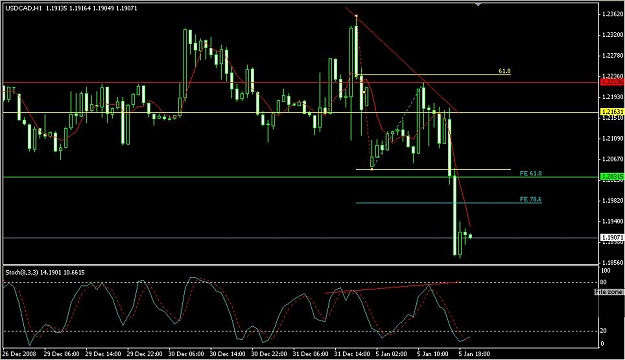The height and width of the screenshot is (360, 625).
Task: Click the chart shift triangle marker at top
Action: [x=478, y=4]
